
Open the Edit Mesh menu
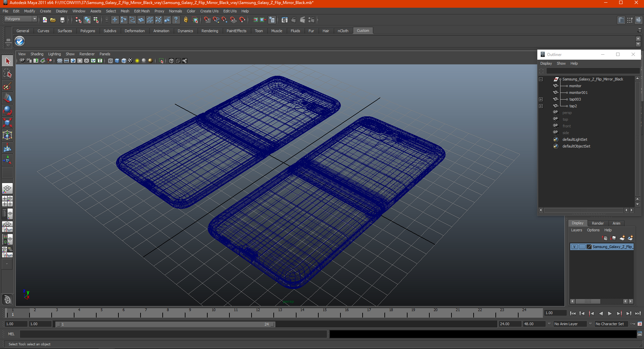pyautogui.click(x=142, y=11)
